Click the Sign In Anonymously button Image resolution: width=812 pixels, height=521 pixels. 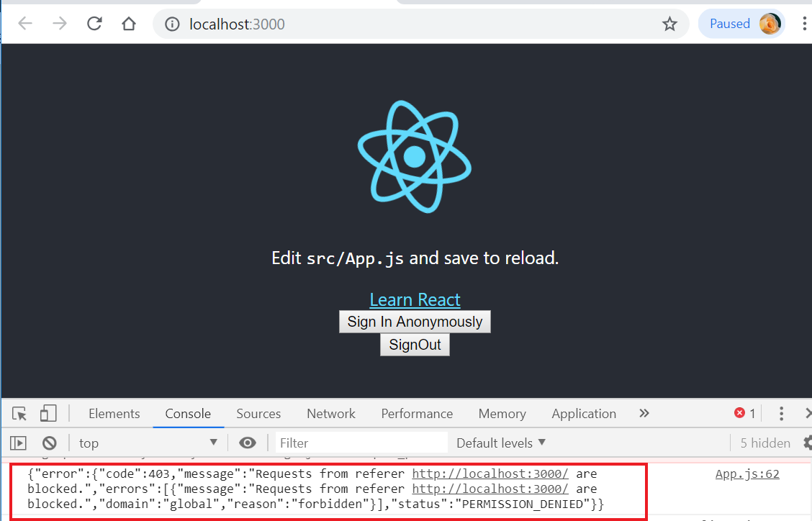click(x=415, y=322)
